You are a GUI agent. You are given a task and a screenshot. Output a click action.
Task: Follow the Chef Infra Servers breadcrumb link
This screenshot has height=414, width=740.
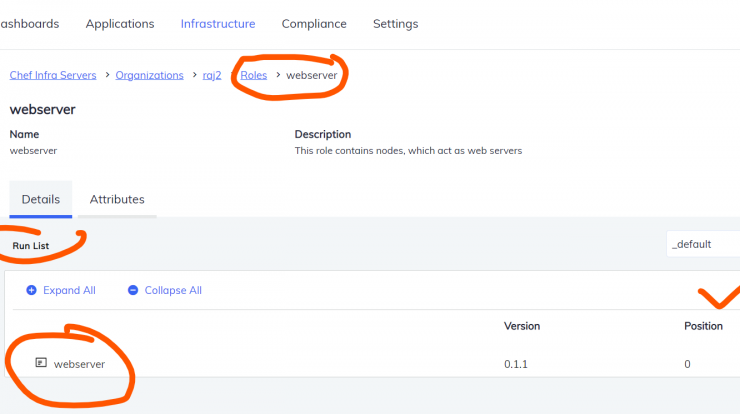coord(53,75)
